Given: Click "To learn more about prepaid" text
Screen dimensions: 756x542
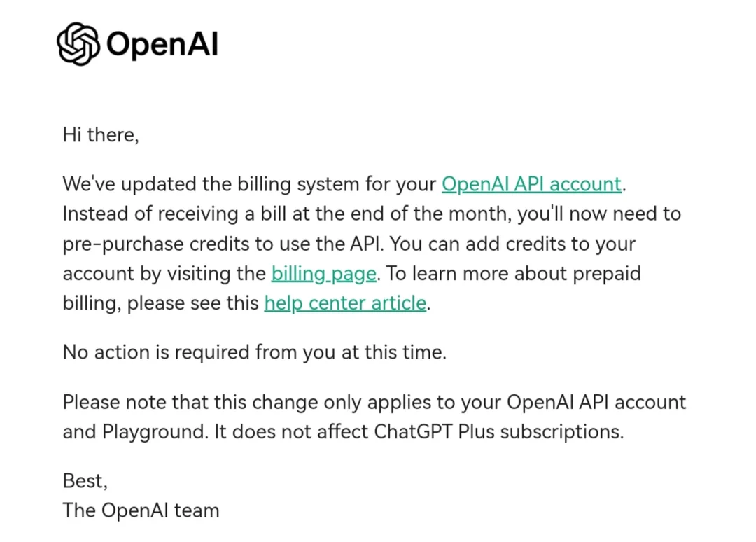Looking at the screenshot, I should (514, 274).
